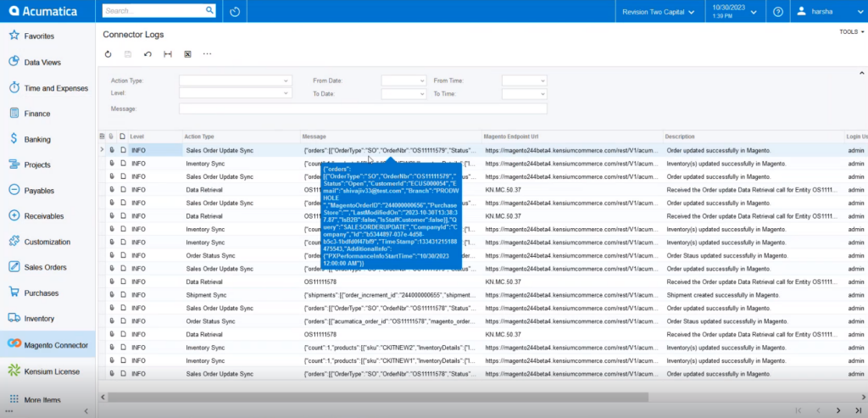Click the Save toolbar icon

128,54
